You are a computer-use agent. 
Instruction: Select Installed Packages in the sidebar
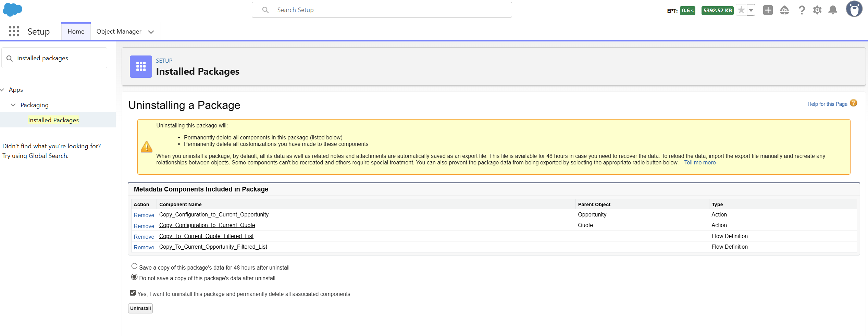point(53,120)
